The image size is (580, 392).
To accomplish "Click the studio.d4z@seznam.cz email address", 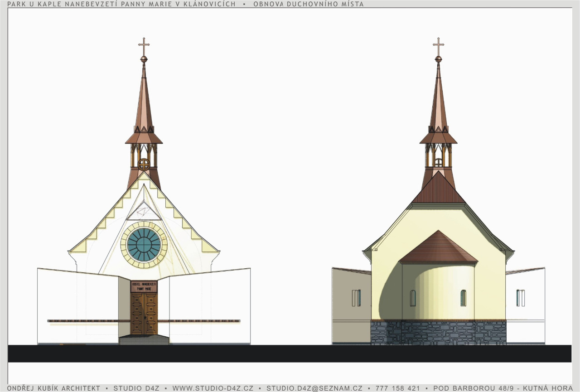I will click(314, 388).
